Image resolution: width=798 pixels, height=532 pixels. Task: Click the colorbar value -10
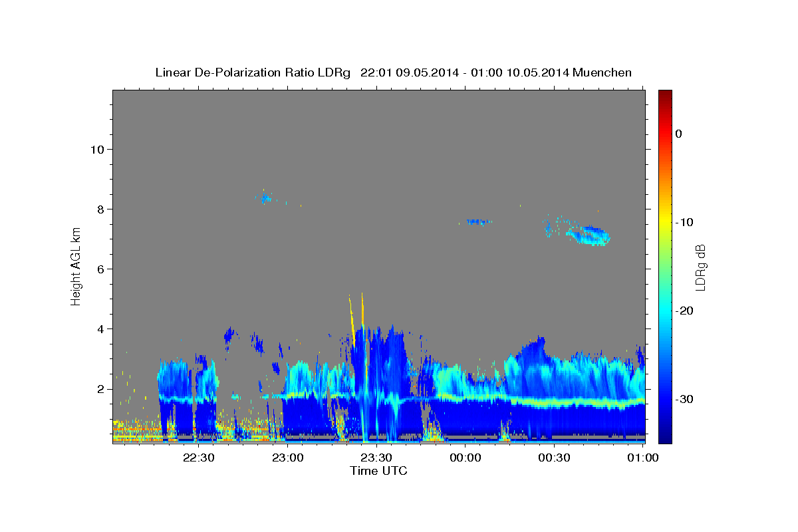pyautogui.click(x=685, y=222)
